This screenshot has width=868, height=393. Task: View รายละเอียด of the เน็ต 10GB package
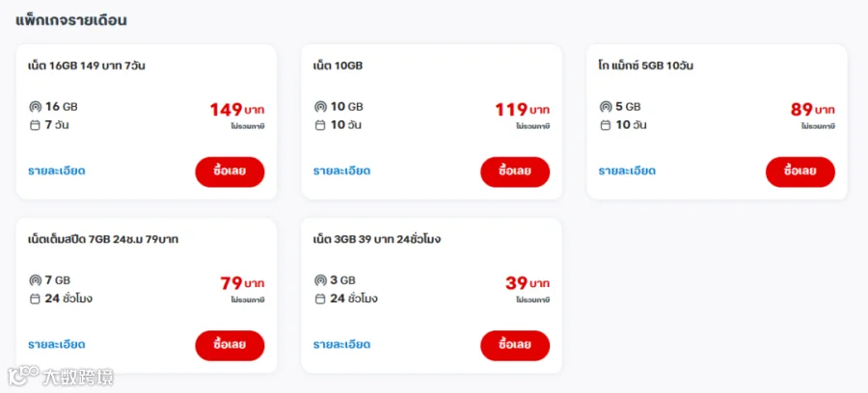click(x=341, y=170)
